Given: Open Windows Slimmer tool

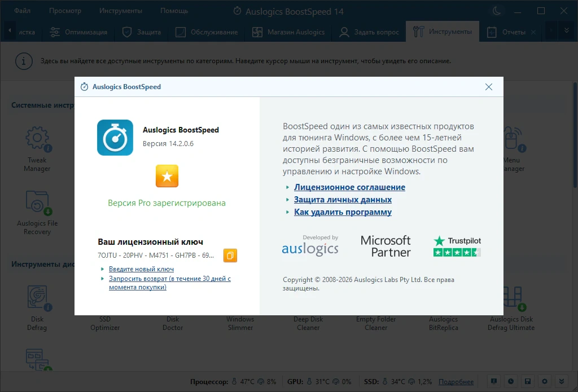Looking at the screenshot, I should [x=240, y=324].
